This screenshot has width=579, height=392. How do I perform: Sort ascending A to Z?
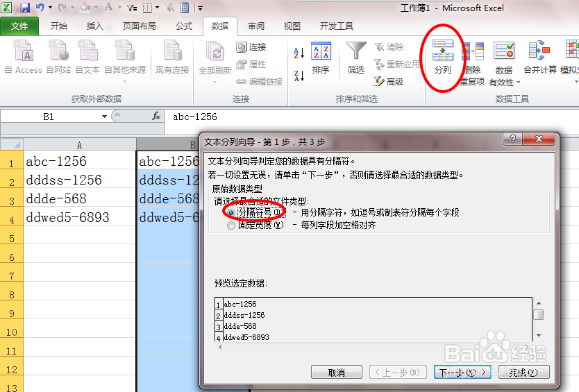(x=299, y=53)
